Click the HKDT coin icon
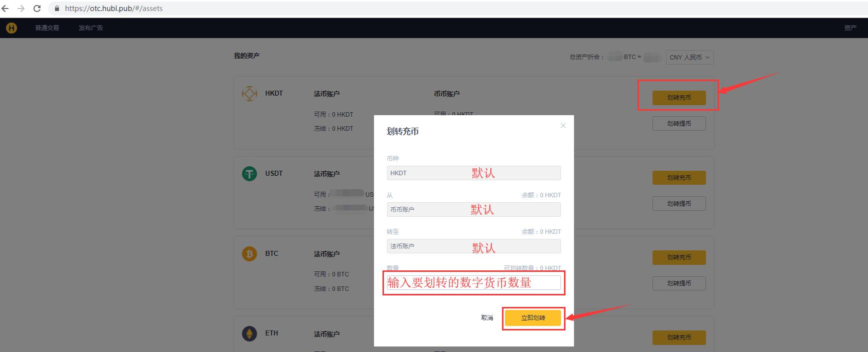This screenshot has width=868, height=352. [249, 93]
